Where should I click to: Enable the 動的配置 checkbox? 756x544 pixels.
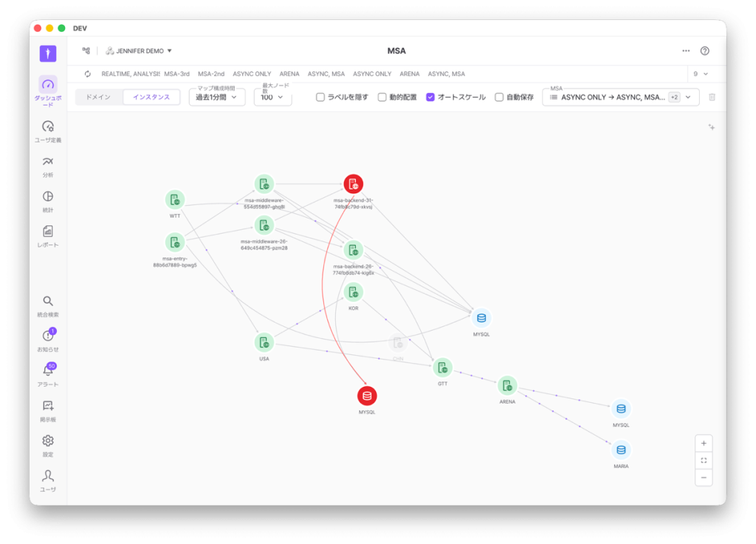click(382, 97)
